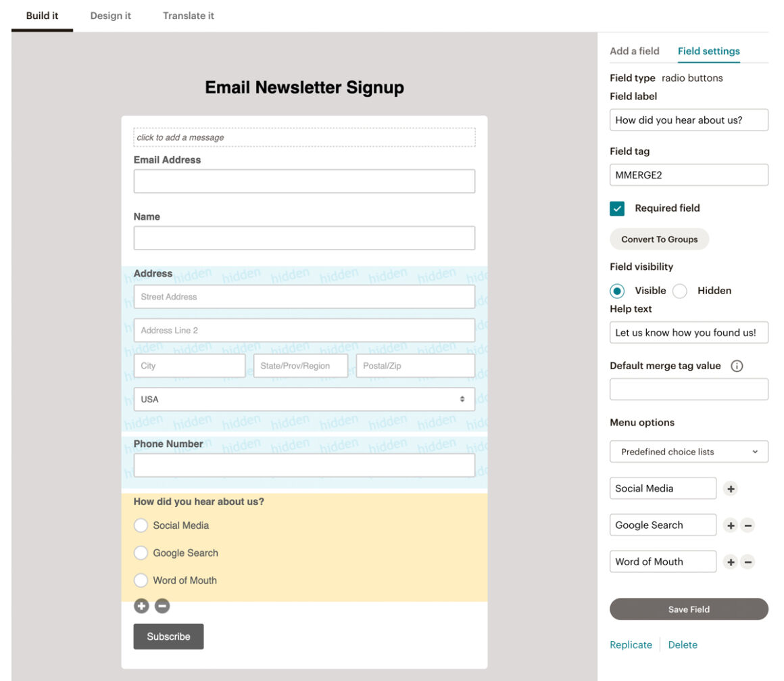Image resolution: width=784 pixels, height=681 pixels.
Task: Select the Social Media radio in the preview
Action: (141, 525)
